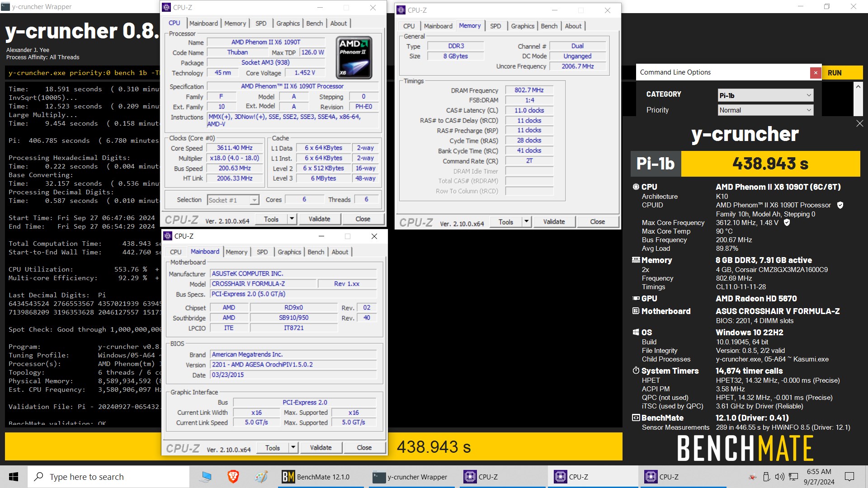868x488 pixels.
Task: Click the Motherboard section icon in BenchMate panel
Action: click(636, 311)
